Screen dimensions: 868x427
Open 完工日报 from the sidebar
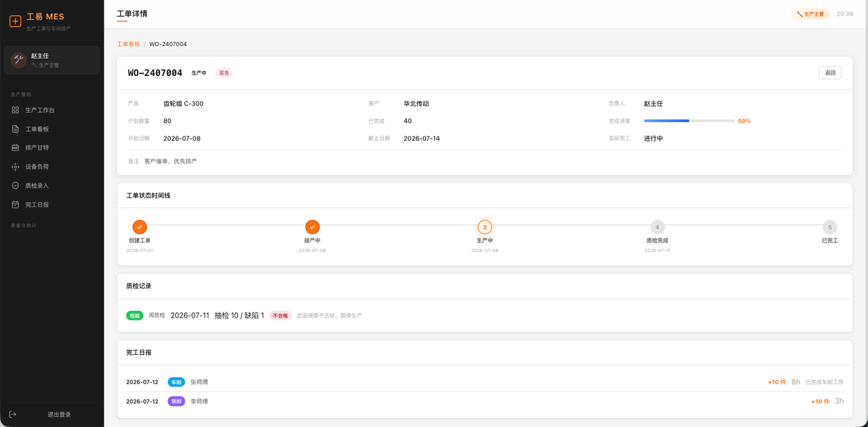click(x=52, y=204)
